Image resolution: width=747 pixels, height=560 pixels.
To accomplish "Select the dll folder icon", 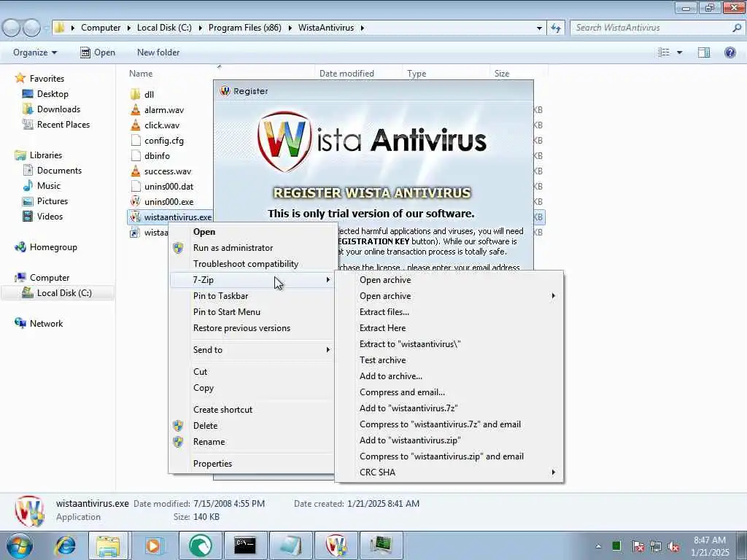I will (x=135, y=94).
